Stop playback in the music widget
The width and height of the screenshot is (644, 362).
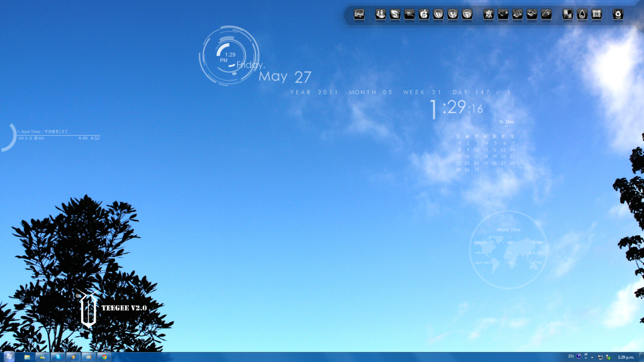pos(35,138)
